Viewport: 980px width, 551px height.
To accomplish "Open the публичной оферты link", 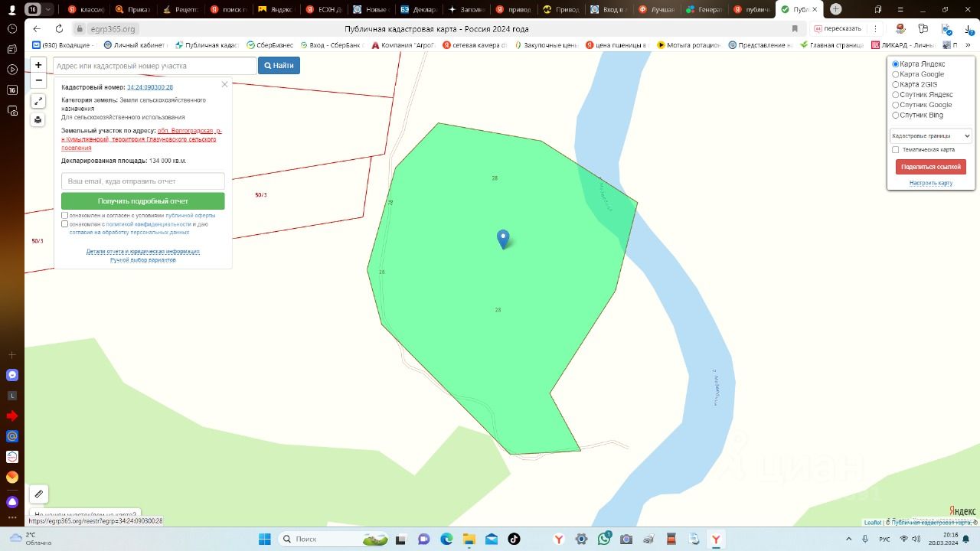I will point(191,216).
